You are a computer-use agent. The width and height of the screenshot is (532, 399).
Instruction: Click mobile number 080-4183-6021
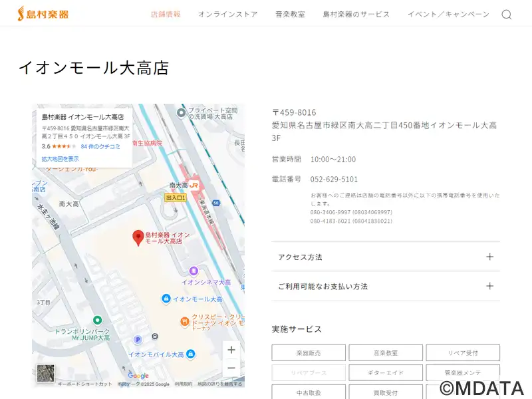tap(351, 221)
